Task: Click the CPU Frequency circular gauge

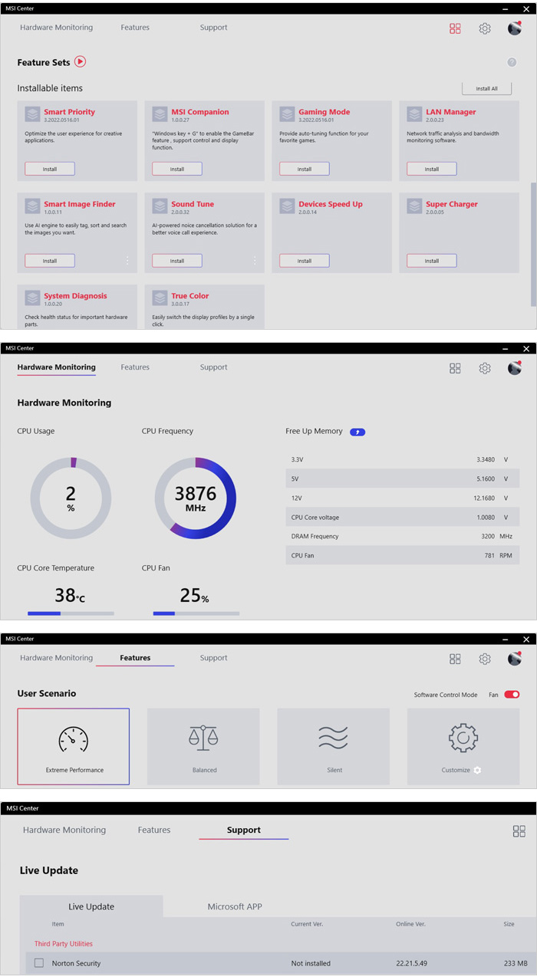Action: pos(195,498)
